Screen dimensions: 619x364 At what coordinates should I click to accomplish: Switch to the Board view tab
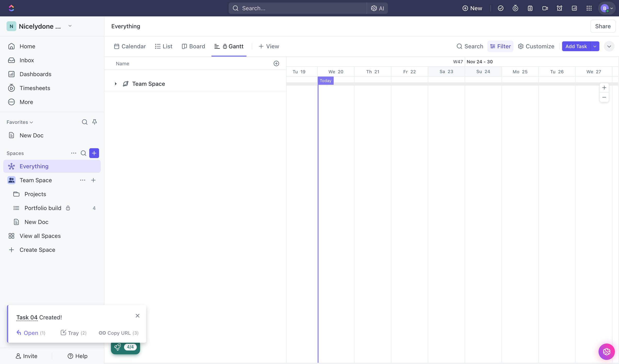tap(193, 46)
